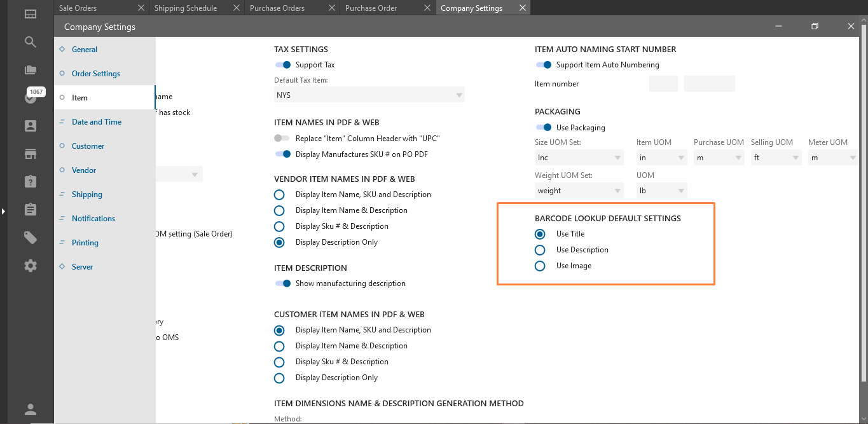Click the storefront icon in sidebar
This screenshot has width=868, height=424.
coord(30,154)
